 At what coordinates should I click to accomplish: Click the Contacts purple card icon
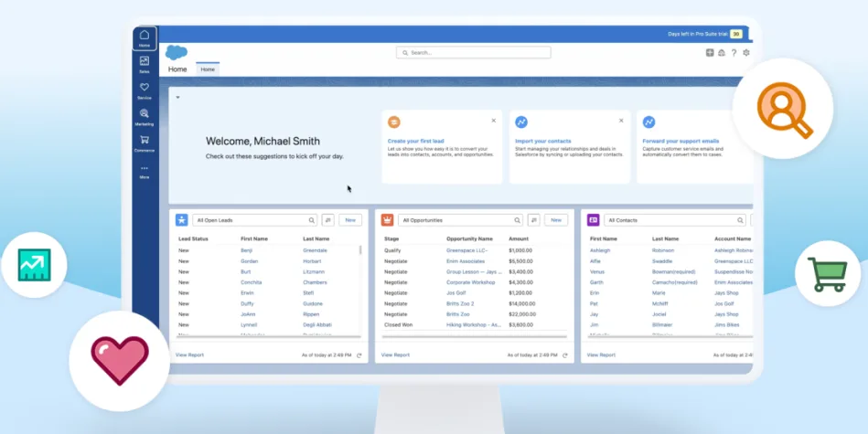tap(594, 220)
